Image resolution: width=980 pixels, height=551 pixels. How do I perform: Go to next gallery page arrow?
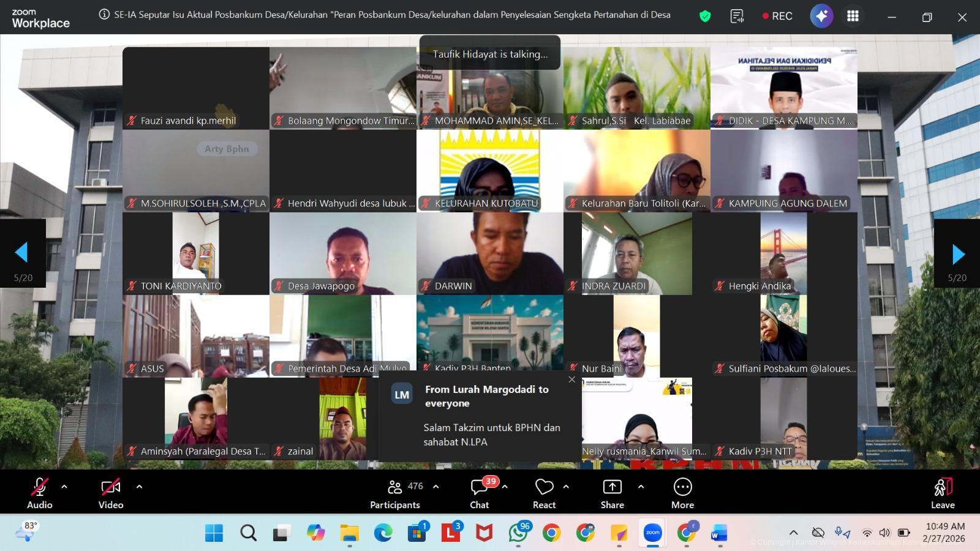pyautogui.click(x=958, y=253)
